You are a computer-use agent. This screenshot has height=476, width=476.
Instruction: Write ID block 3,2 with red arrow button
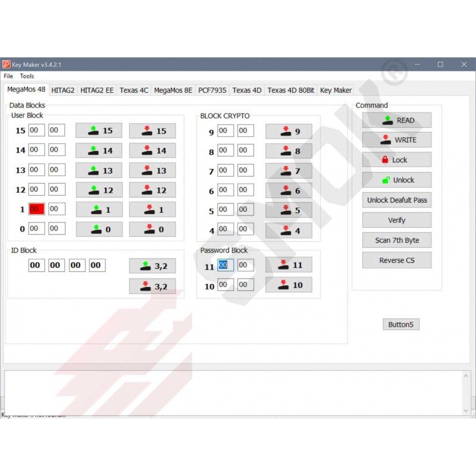[x=152, y=286]
